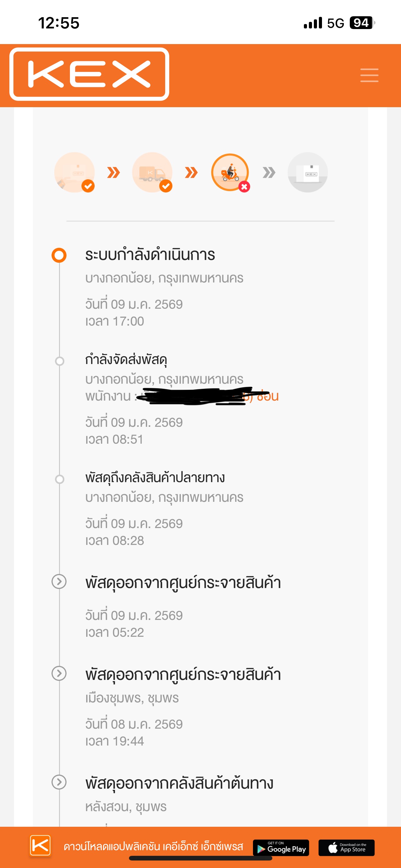The image size is (401, 868).
Task: Open the hamburger menu in header
Action: click(369, 75)
